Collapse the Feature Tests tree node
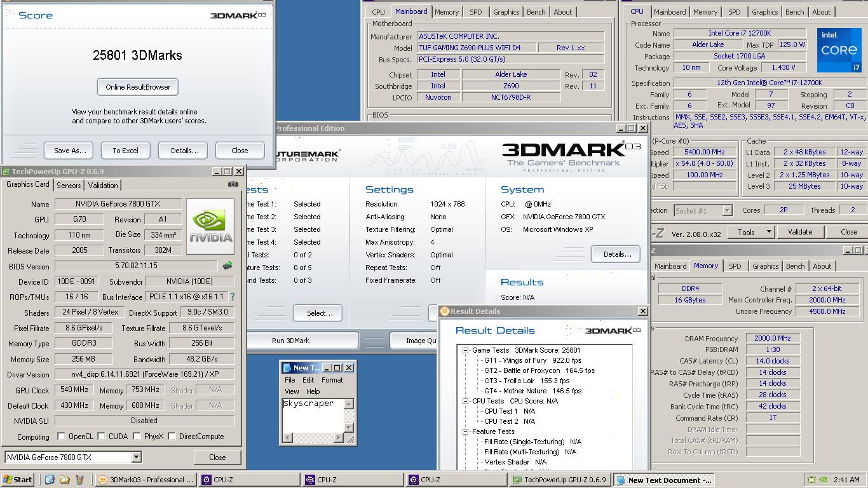Screen dimensions: 868x488 pyautogui.click(x=466, y=431)
